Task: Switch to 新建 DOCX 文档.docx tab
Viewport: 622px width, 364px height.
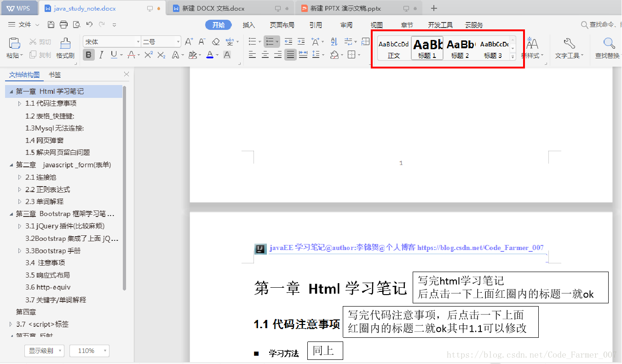Action: [230, 8]
